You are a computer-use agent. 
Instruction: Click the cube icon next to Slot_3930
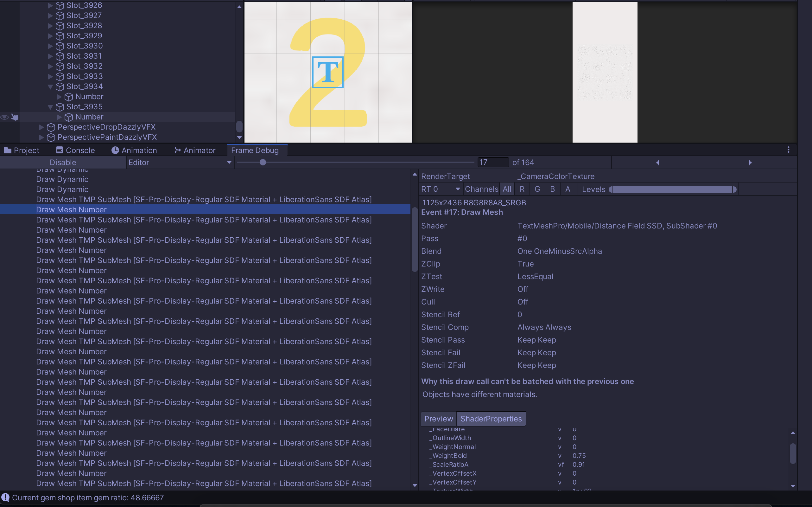[60, 46]
